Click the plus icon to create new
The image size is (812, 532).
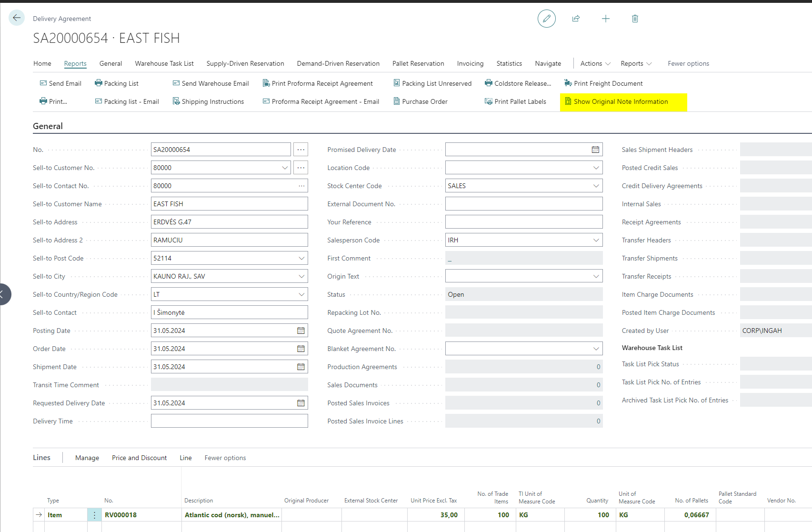tap(605, 19)
